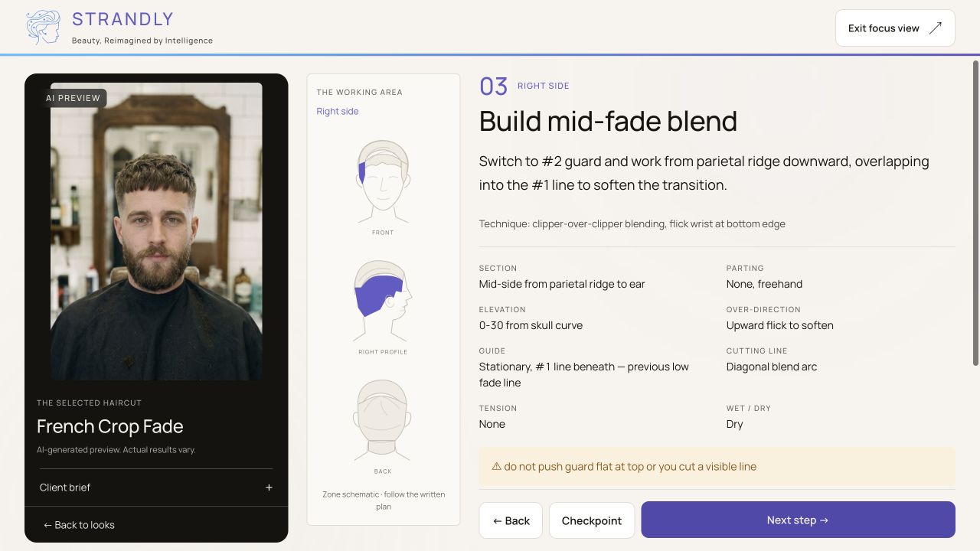Exit focus view
980x551 pixels.
[895, 28]
